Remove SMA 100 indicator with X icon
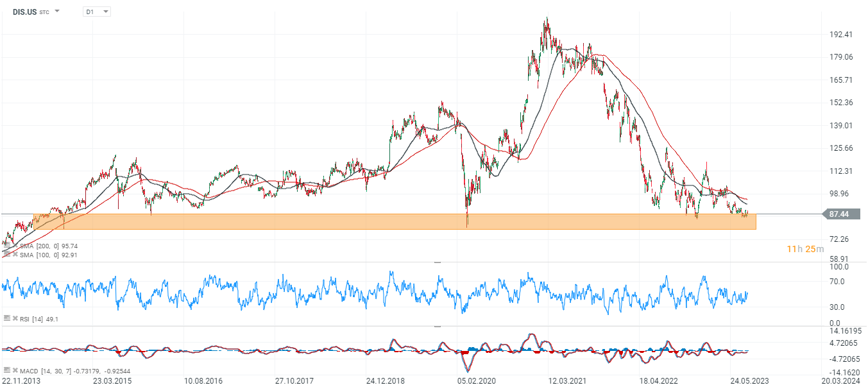 15,254
